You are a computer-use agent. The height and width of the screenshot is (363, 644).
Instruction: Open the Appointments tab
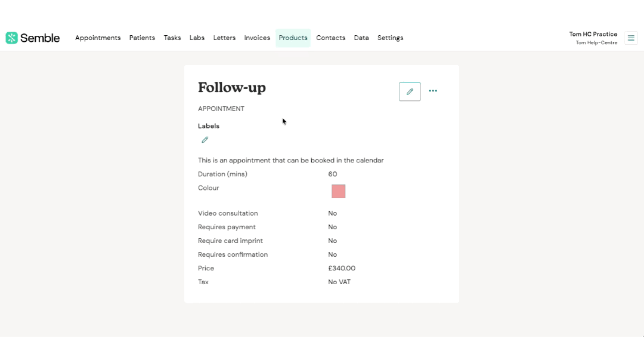[98, 38]
